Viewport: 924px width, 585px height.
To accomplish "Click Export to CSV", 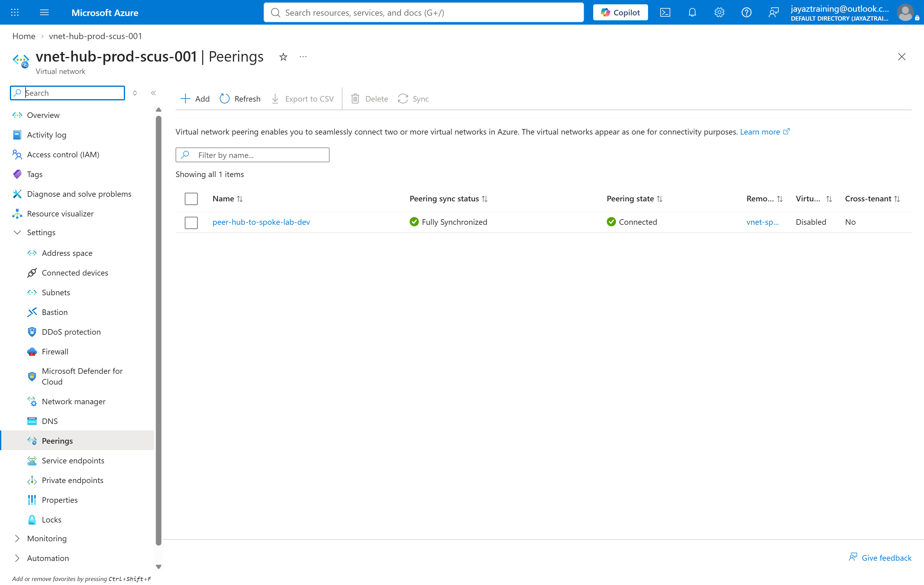I will point(302,99).
